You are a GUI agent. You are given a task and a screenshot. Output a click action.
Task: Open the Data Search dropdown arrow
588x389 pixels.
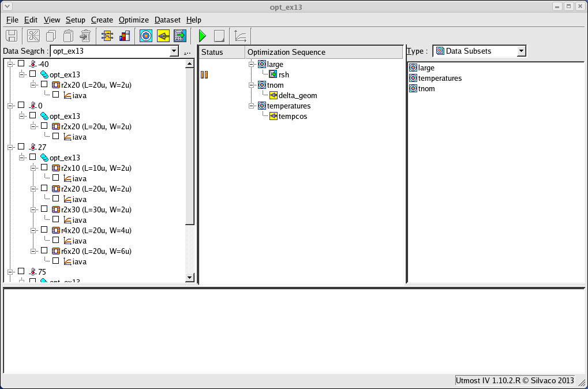(174, 51)
